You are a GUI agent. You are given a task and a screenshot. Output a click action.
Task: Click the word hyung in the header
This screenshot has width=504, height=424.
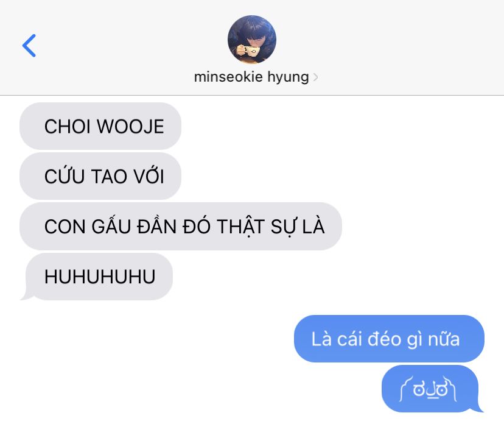pos(288,77)
